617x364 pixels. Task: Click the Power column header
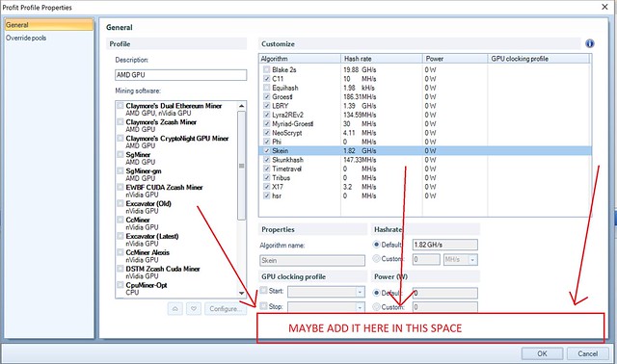pyautogui.click(x=455, y=59)
